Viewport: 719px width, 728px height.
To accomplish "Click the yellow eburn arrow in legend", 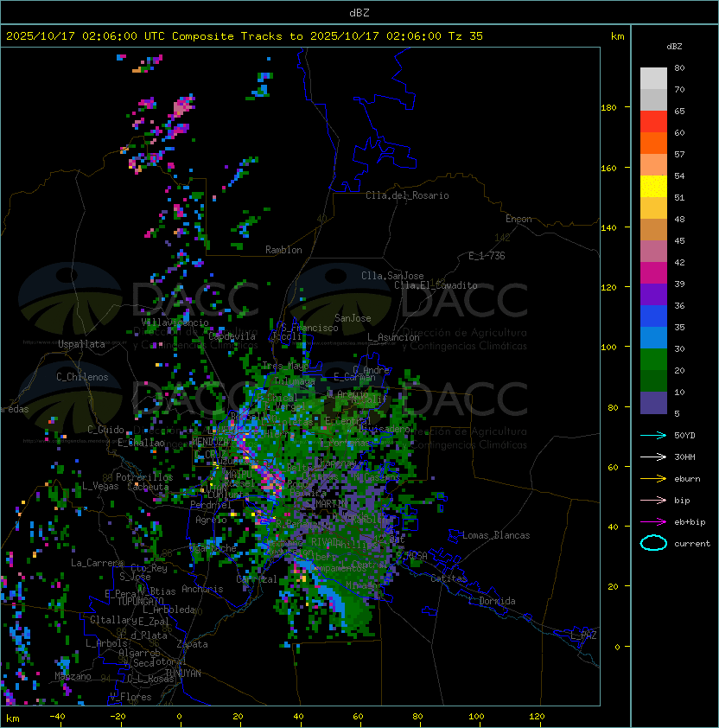I will click(x=653, y=479).
